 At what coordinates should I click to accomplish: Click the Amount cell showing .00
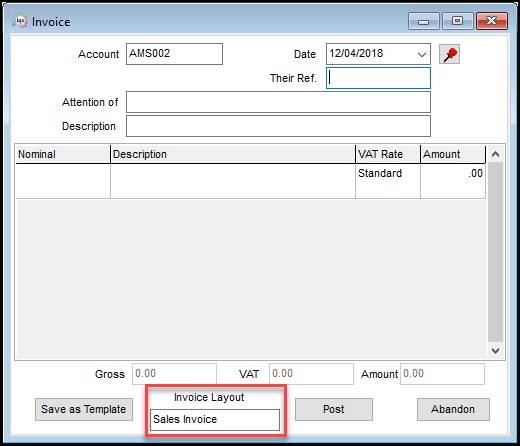point(453,181)
